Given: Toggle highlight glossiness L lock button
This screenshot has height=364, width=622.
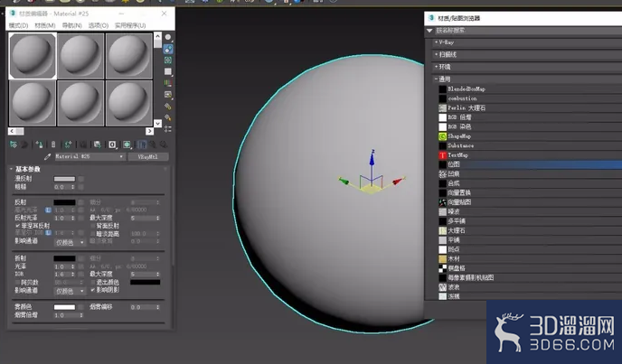Looking at the screenshot, I should click(48, 210).
